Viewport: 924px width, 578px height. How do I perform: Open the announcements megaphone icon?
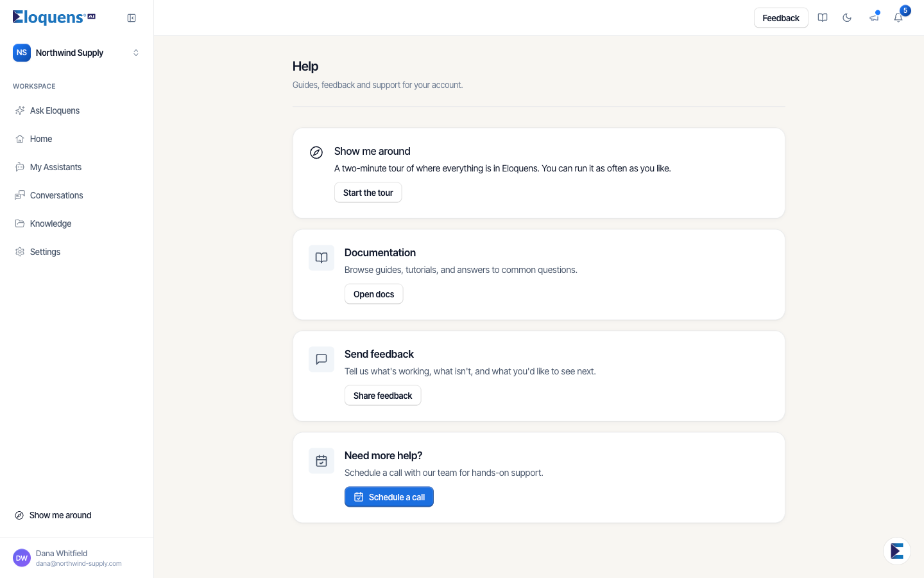tap(874, 18)
